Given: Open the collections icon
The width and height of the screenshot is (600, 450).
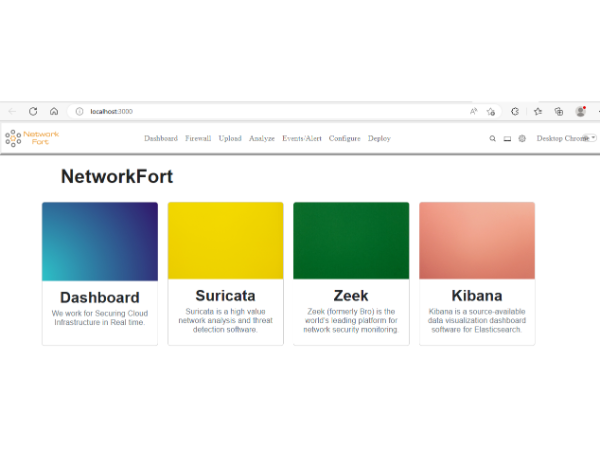Looking at the screenshot, I should click(559, 111).
